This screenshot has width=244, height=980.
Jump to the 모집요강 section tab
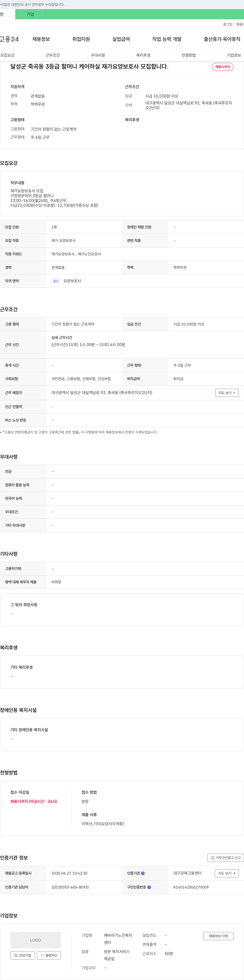[8, 55]
